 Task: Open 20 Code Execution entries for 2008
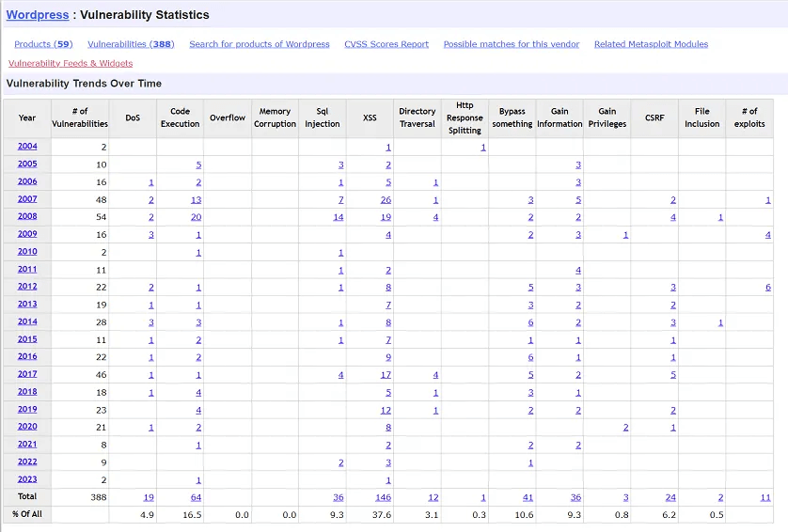click(196, 217)
